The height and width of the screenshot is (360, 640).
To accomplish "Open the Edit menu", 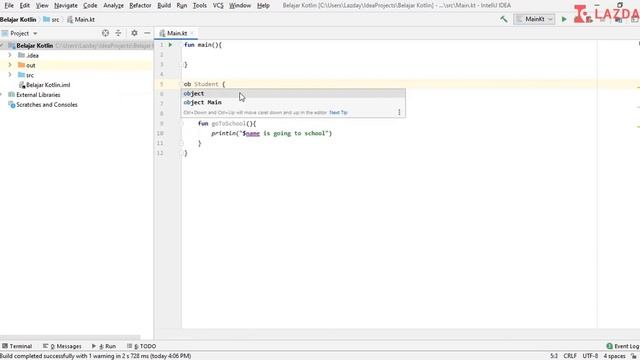I will (x=24, y=5).
